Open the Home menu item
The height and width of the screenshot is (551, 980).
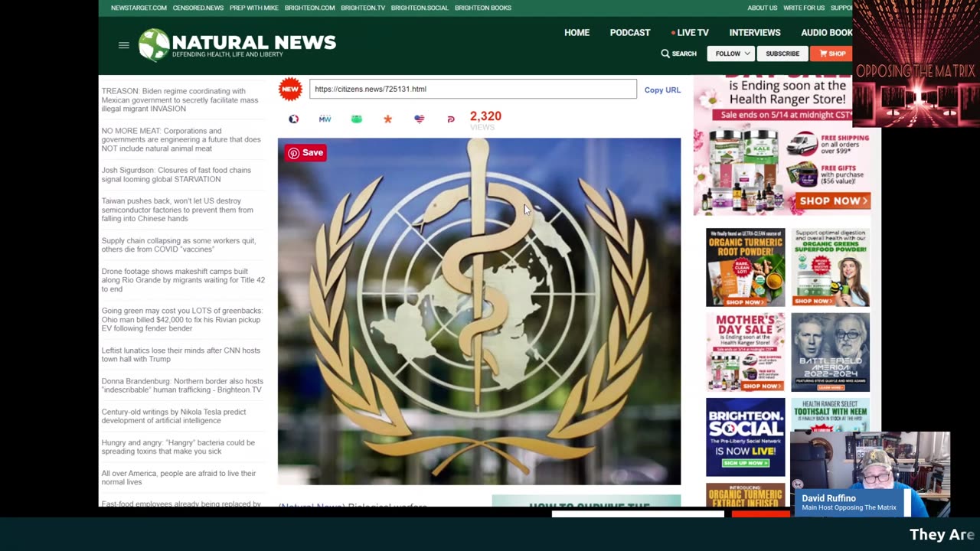577,33
